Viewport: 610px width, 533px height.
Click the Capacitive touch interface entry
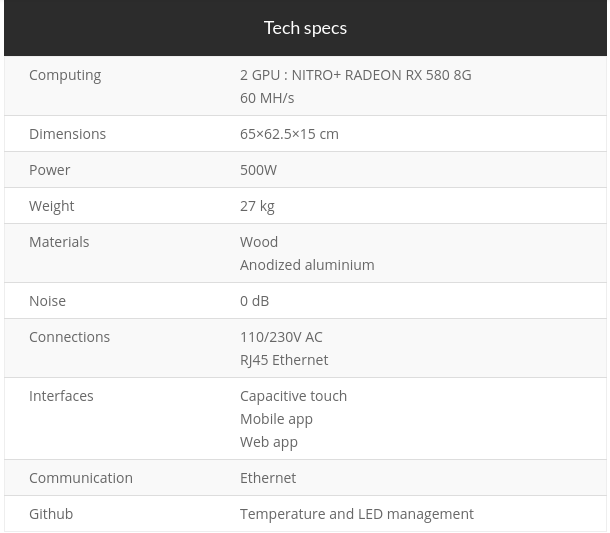click(293, 396)
